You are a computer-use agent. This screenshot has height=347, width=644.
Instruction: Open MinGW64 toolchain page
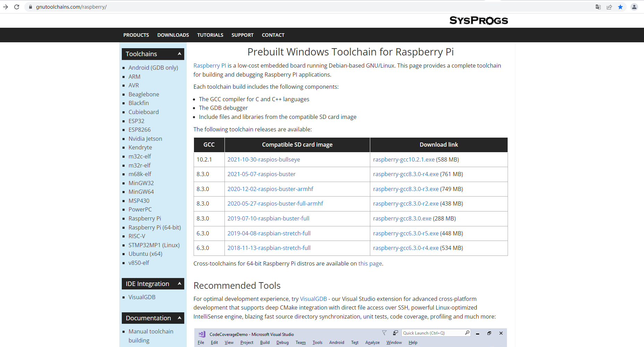(141, 192)
